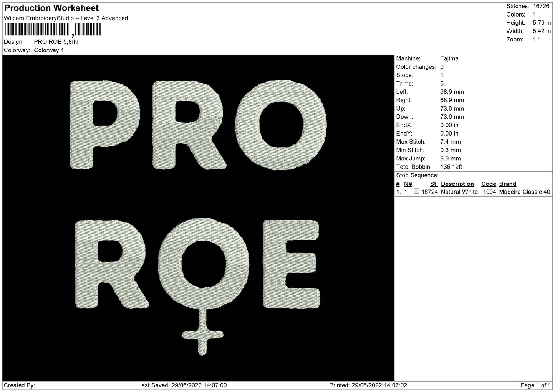555x392 pixels.
Task: Click the Width value 5.42 in
Action: pos(542,31)
